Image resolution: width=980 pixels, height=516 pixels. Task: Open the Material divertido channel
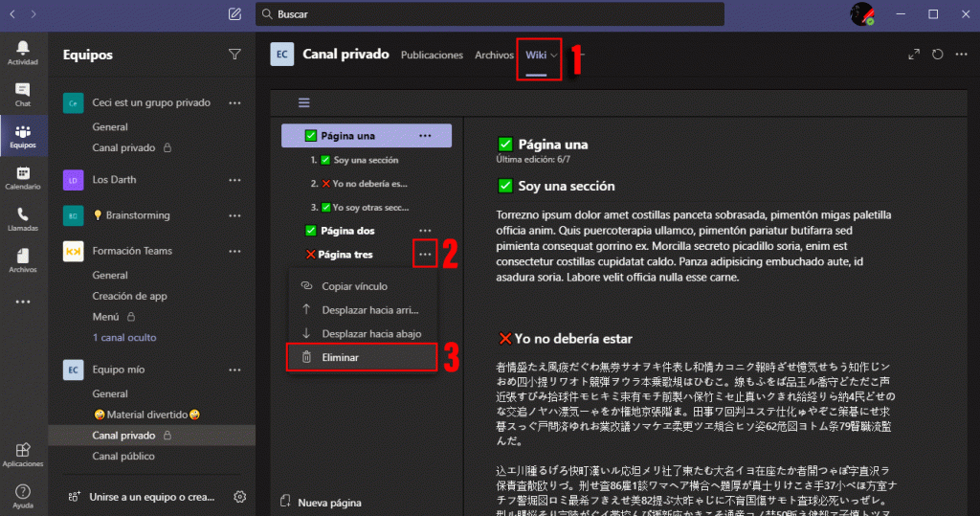point(146,415)
